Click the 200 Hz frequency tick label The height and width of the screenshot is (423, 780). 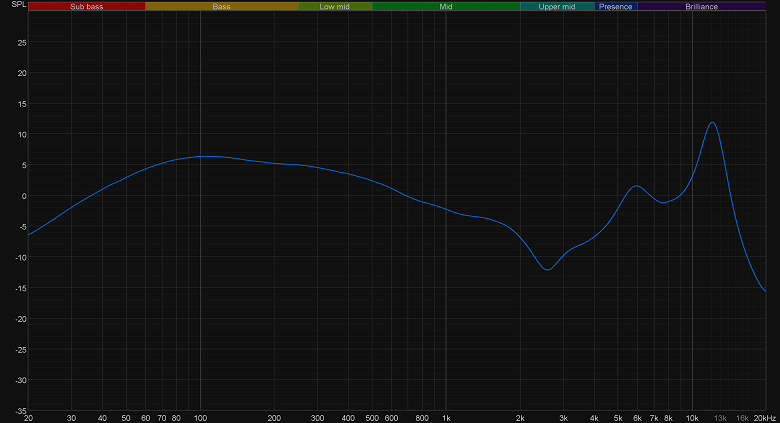click(x=274, y=418)
